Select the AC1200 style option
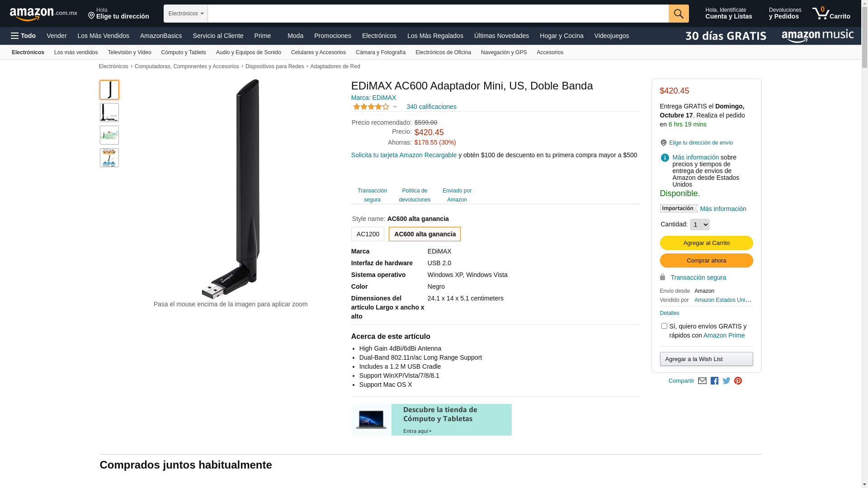Image resolution: width=868 pixels, height=488 pixels. (368, 234)
